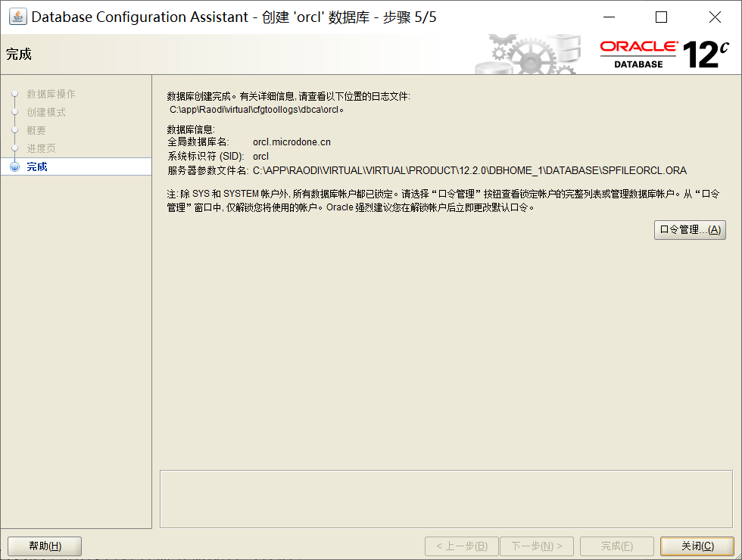
Task: Maximize the Database Configuration Assistant window
Action: 661,17
